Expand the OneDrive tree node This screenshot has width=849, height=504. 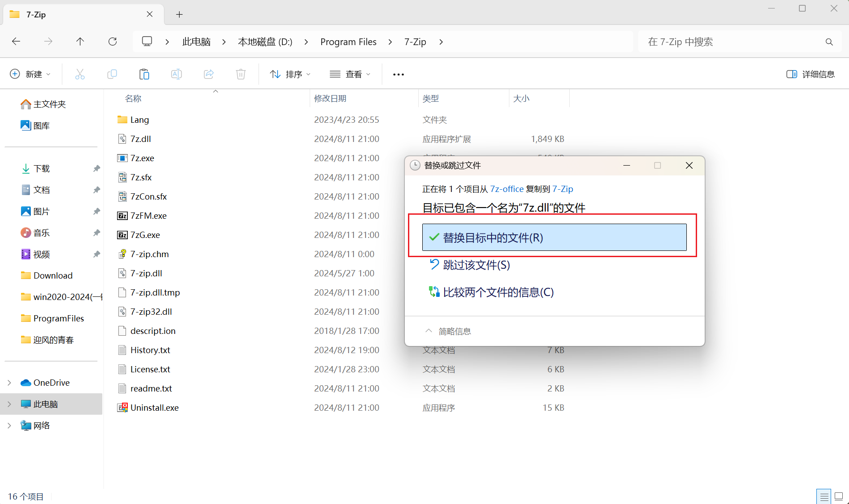(9, 383)
